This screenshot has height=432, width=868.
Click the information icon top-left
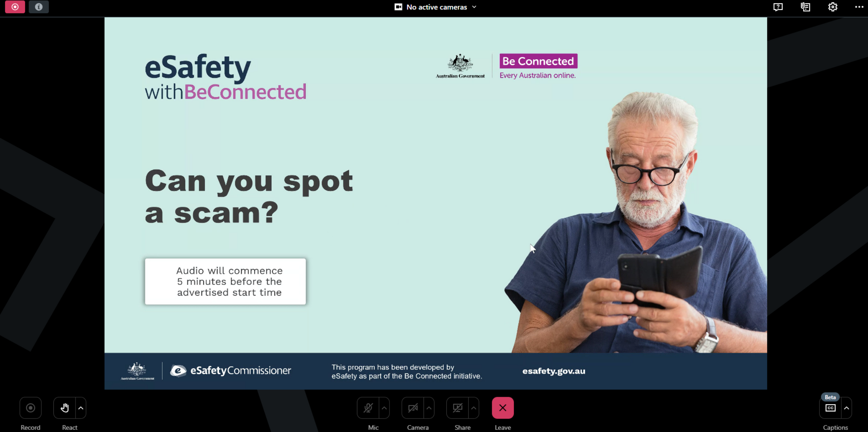[38, 7]
